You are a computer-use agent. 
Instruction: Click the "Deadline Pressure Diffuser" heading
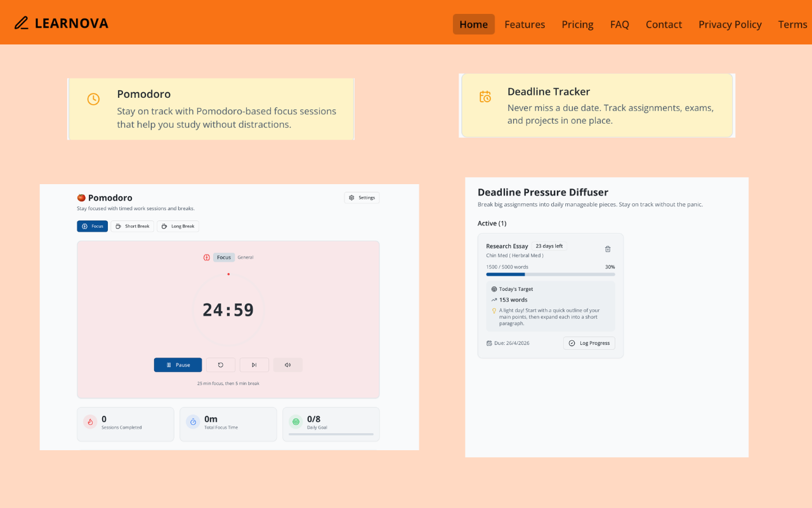pos(543,192)
